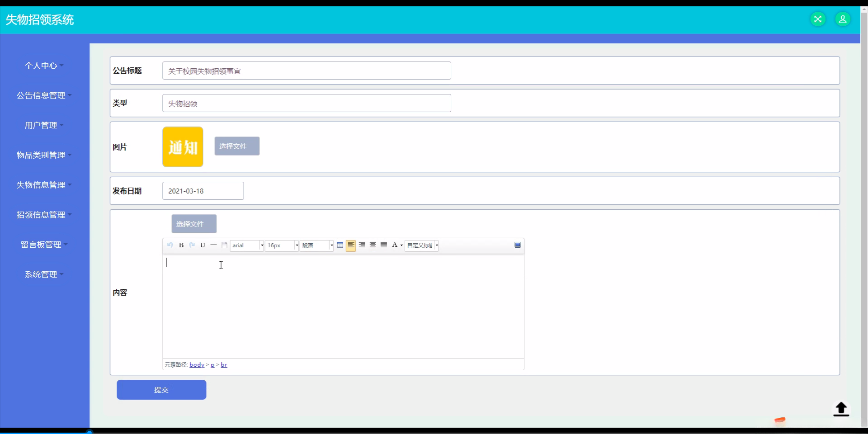This screenshot has height=434, width=868.
Task: Click the undo icon in editor toolbar
Action: pyautogui.click(x=170, y=245)
